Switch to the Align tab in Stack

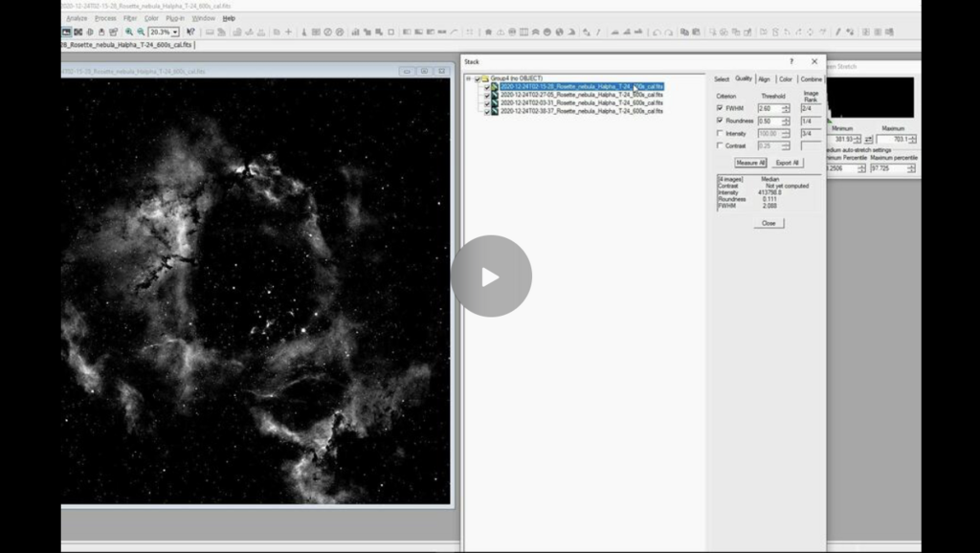765,79
